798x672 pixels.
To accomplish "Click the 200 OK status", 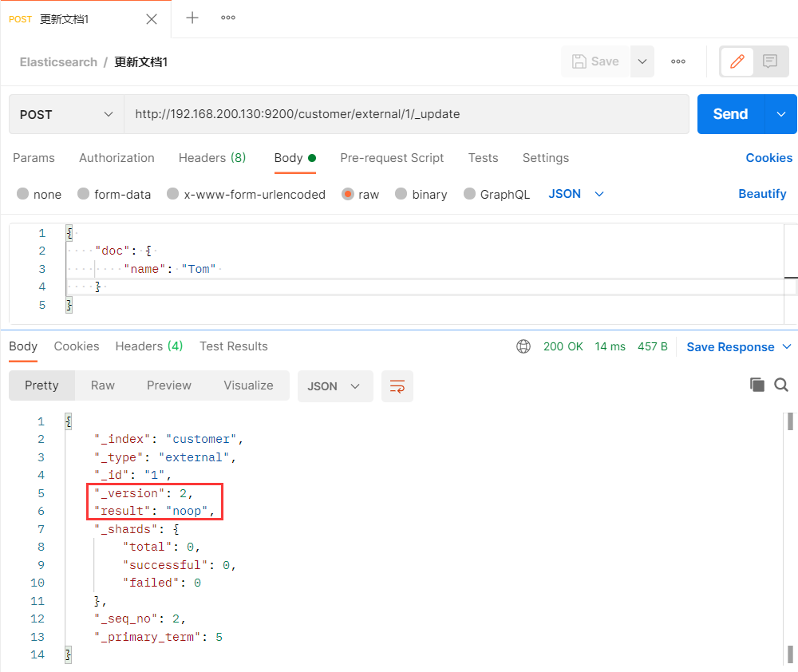I will [x=563, y=346].
